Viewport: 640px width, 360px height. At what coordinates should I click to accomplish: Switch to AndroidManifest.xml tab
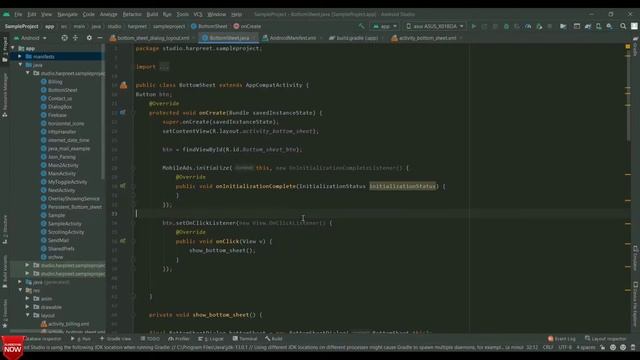292,38
